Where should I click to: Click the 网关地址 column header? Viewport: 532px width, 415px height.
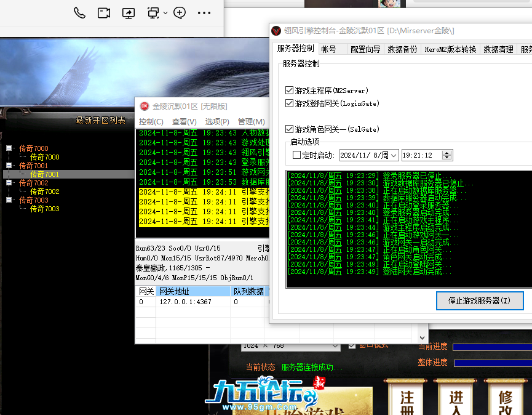pos(193,291)
